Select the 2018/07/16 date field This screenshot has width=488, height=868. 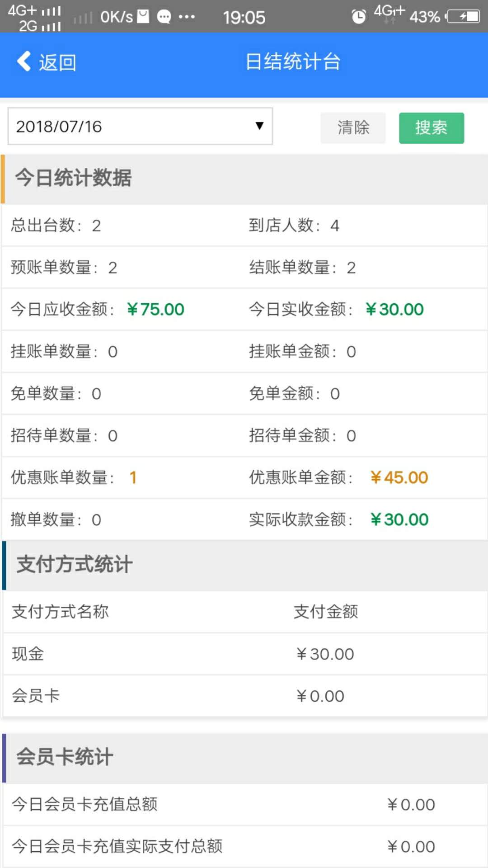pos(131,126)
